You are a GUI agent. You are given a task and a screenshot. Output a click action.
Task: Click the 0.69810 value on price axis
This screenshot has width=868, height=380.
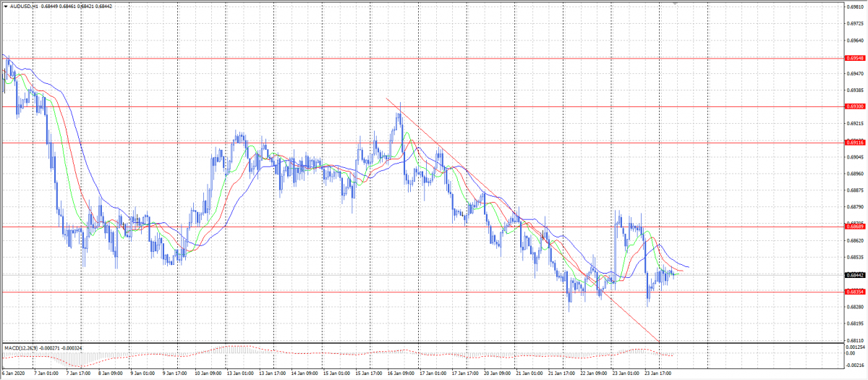[854, 7]
